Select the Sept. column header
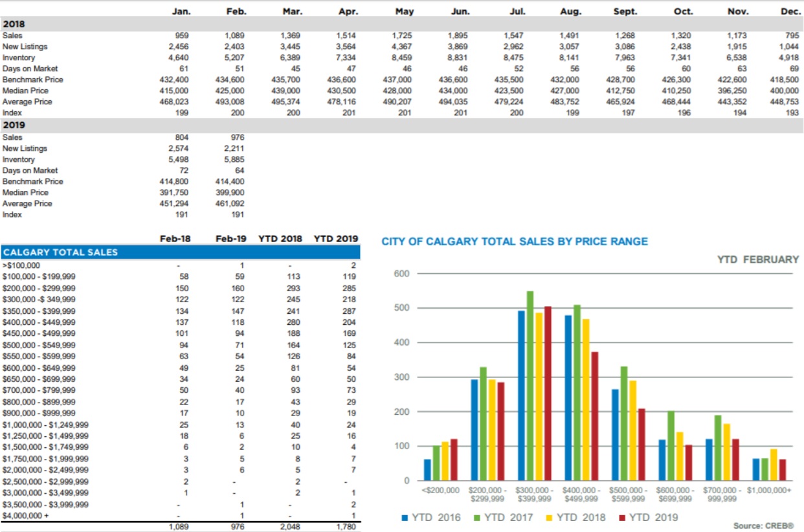 pos(625,12)
